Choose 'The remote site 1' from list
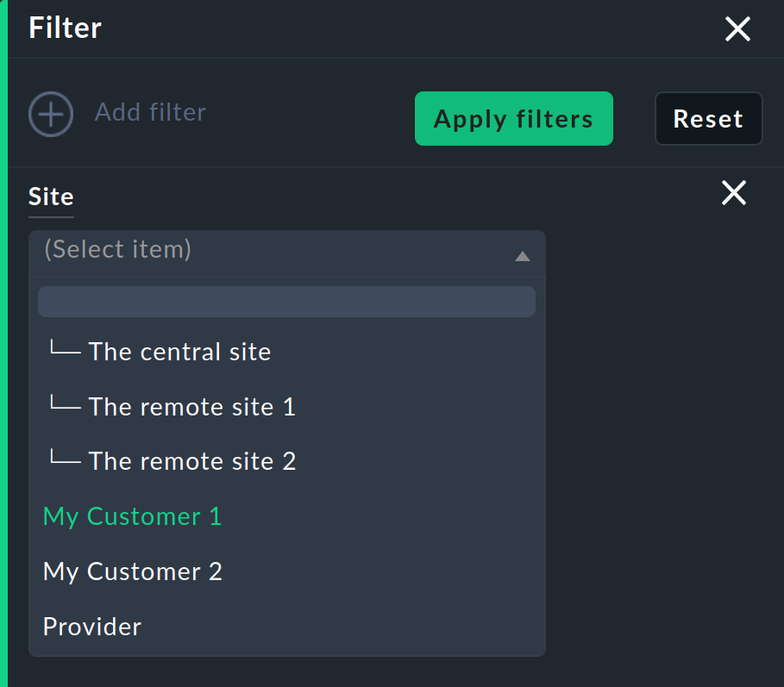The height and width of the screenshot is (687, 784). coord(191,407)
